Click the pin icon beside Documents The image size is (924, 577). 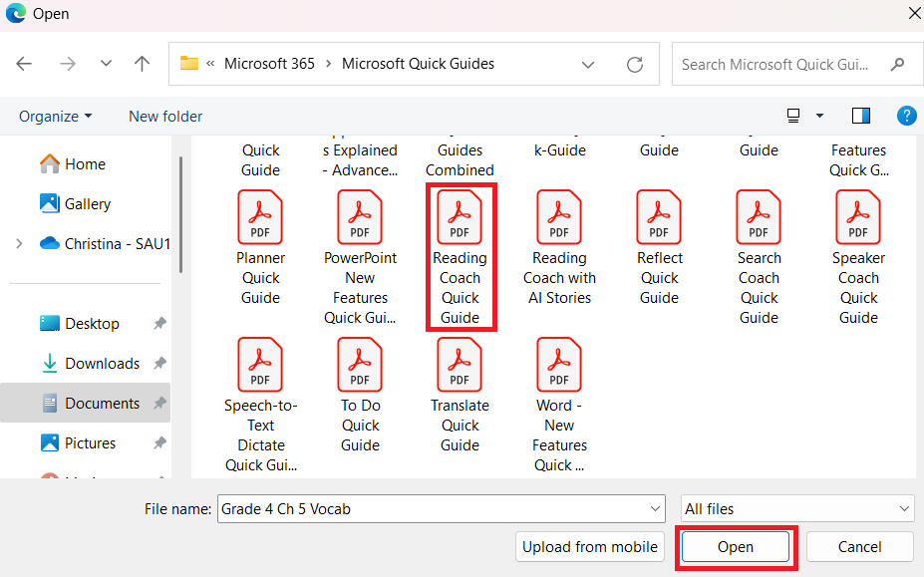[159, 404]
